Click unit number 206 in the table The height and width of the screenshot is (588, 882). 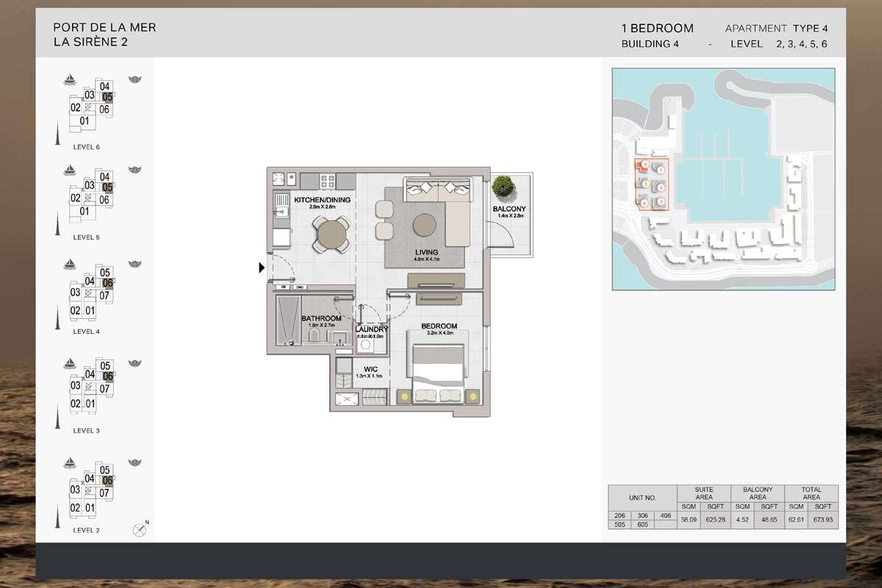(620, 516)
